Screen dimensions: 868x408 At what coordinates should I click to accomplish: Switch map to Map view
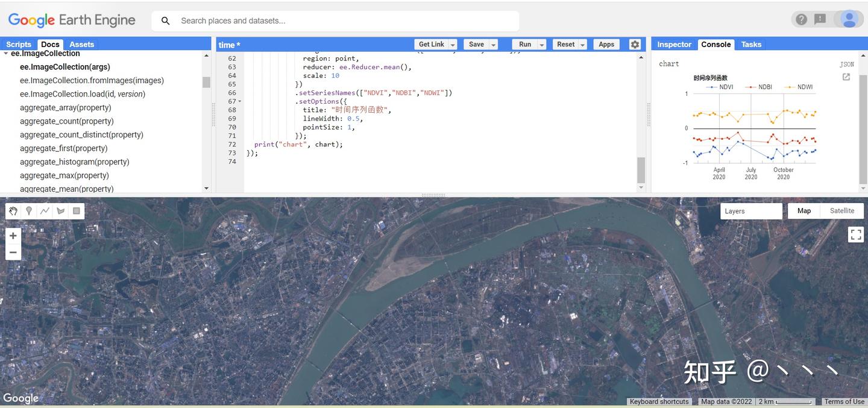804,211
